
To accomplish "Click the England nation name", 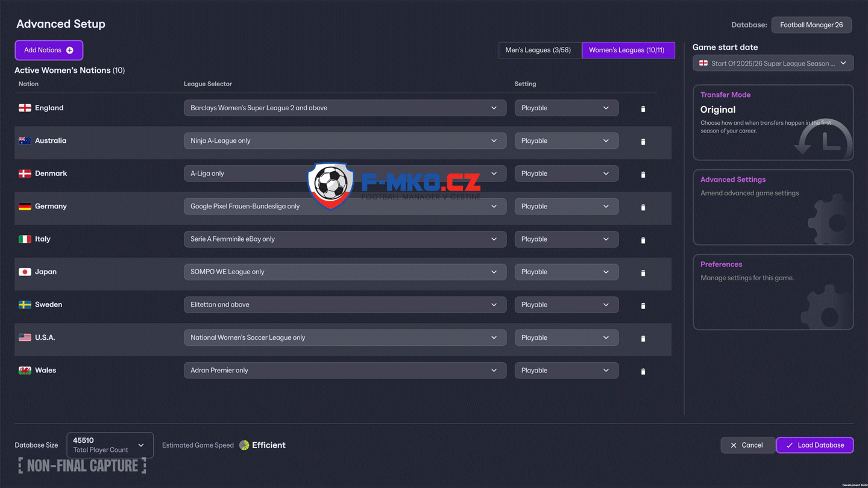I will pyautogui.click(x=49, y=108).
